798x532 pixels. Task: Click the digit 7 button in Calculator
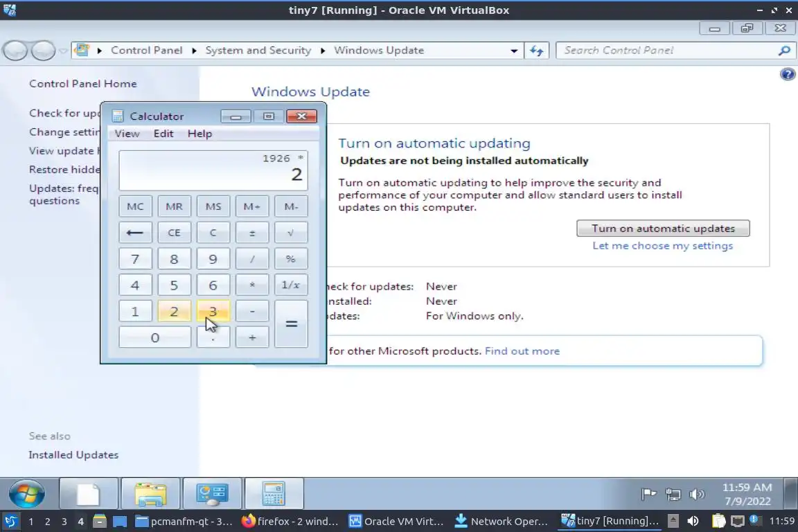[135, 258]
